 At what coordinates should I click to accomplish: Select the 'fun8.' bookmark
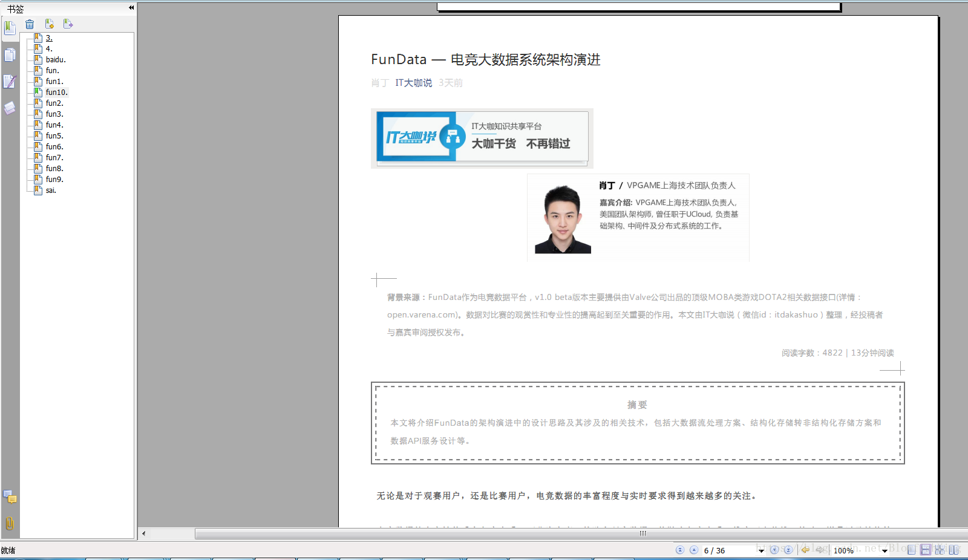pos(54,169)
